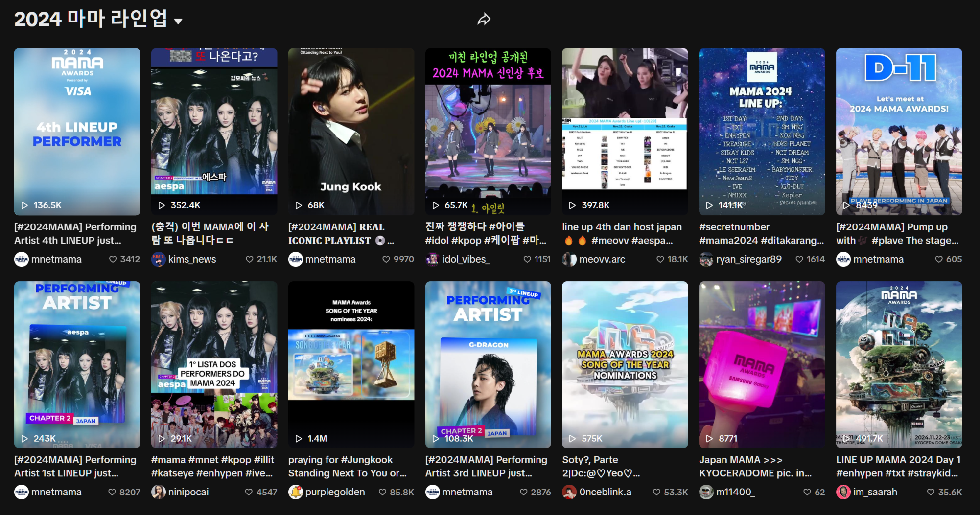The height and width of the screenshot is (515, 980).
Task: Like purplegolden post with 85.8K likes
Action: [383, 492]
